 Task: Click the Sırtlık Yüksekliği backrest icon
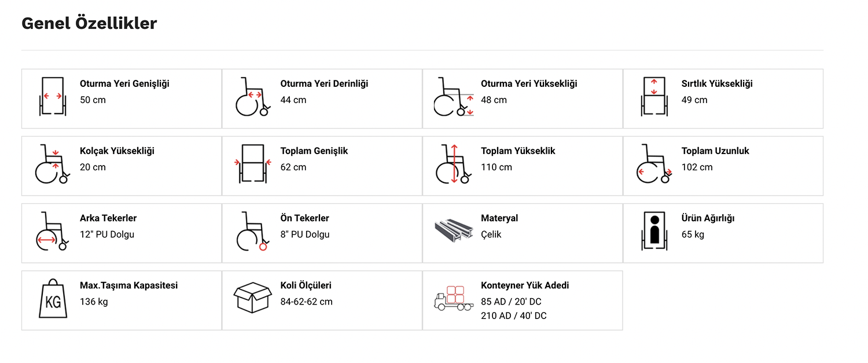[x=654, y=96]
